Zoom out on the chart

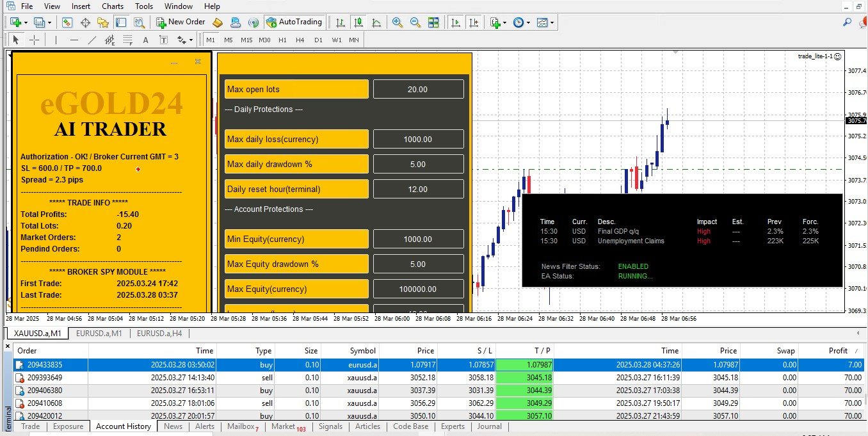tap(415, 22)
